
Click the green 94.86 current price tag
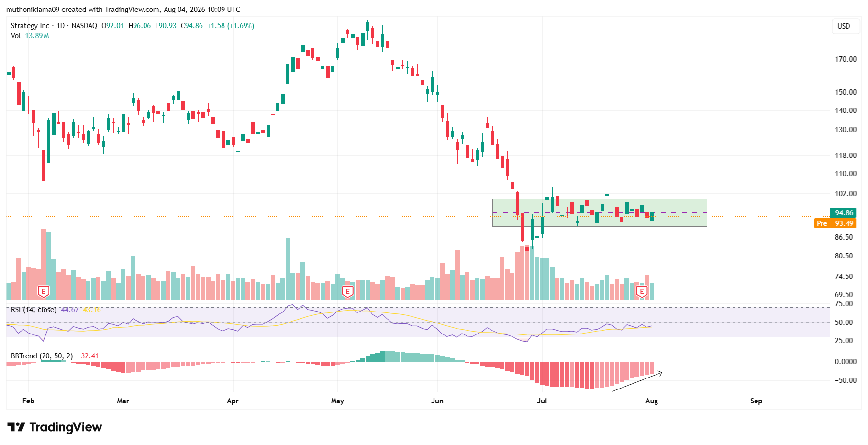point(844,213)
